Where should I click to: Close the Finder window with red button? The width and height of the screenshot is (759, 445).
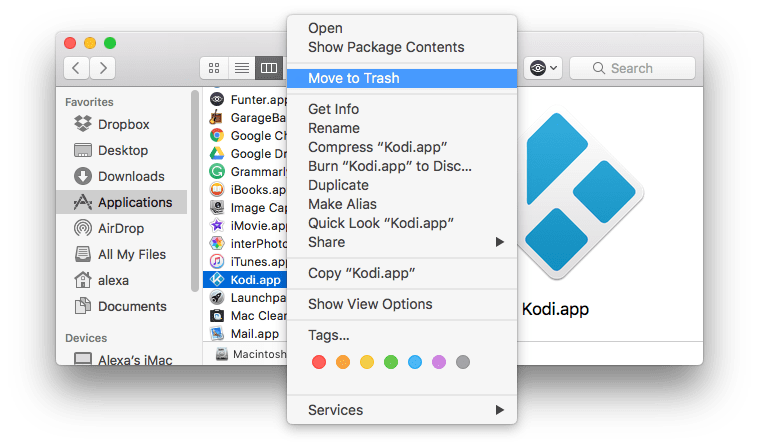coord(70,43)
